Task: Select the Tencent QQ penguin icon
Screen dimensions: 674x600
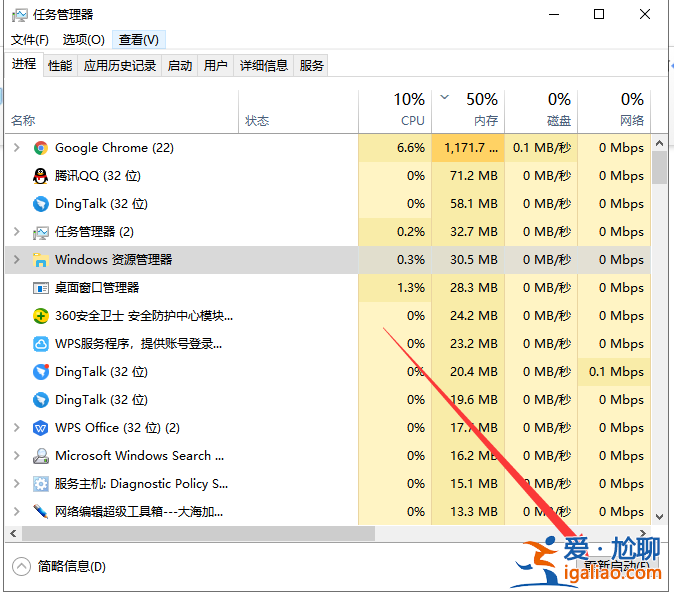Action: tap(41, 176)
